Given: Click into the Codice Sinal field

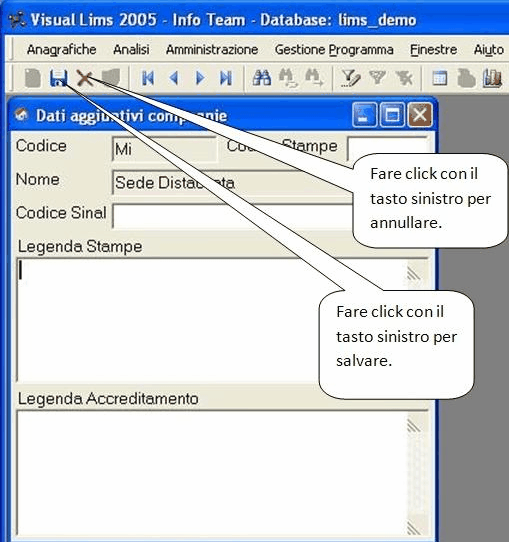Looking at the screenshot, I should 232,216.
